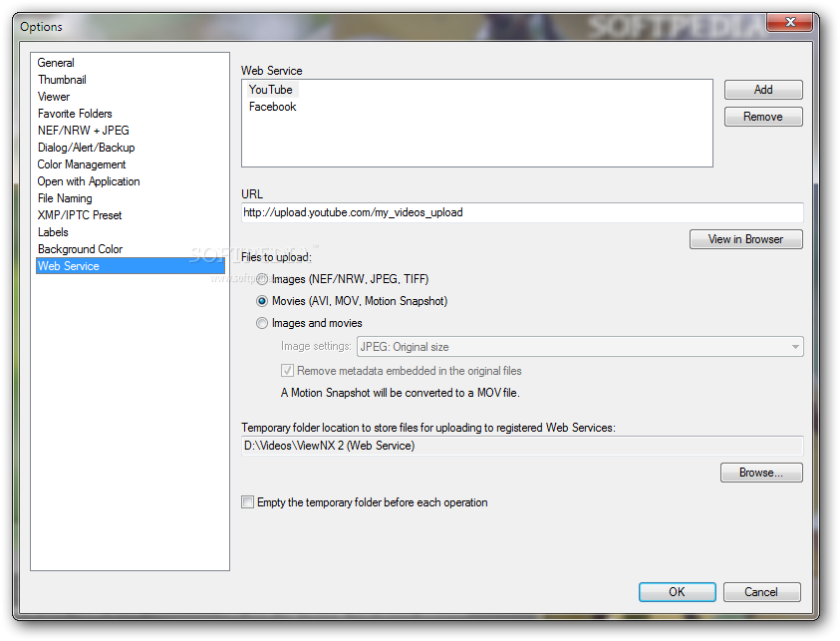Click the temporary folder path field
840x641 pixels.
pos(522,446)
